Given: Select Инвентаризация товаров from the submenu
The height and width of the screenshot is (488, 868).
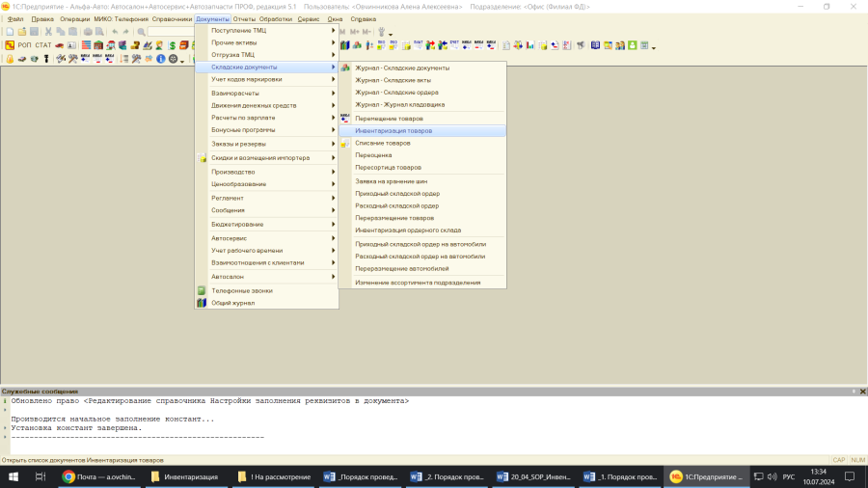Looking at the screenshot, I should pos(422,130).
